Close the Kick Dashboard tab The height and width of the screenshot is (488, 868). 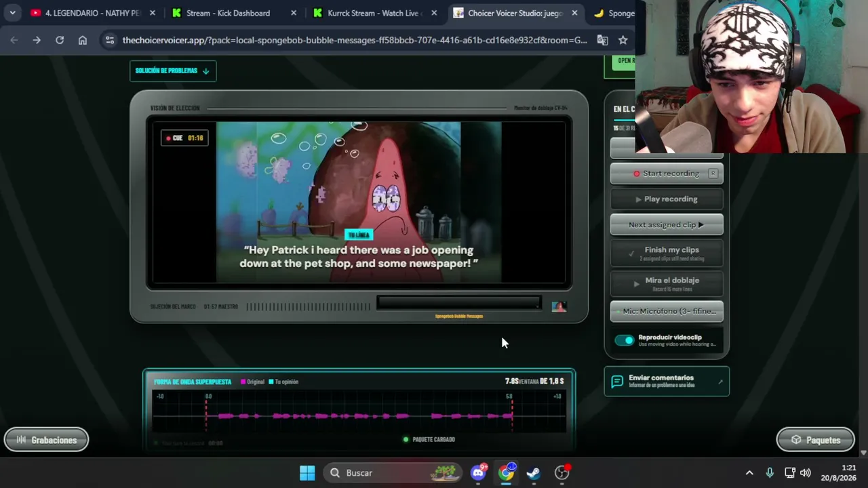tap(294, 13)
